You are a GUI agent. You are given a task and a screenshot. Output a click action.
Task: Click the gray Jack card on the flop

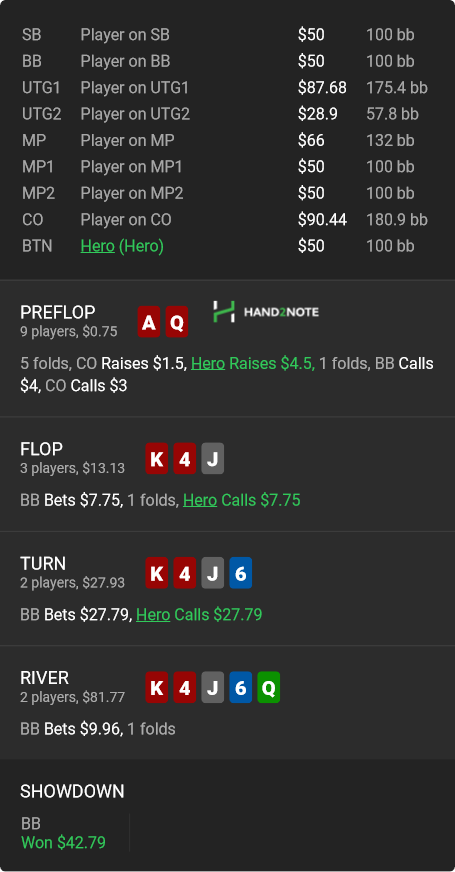(x=212, y=458)
